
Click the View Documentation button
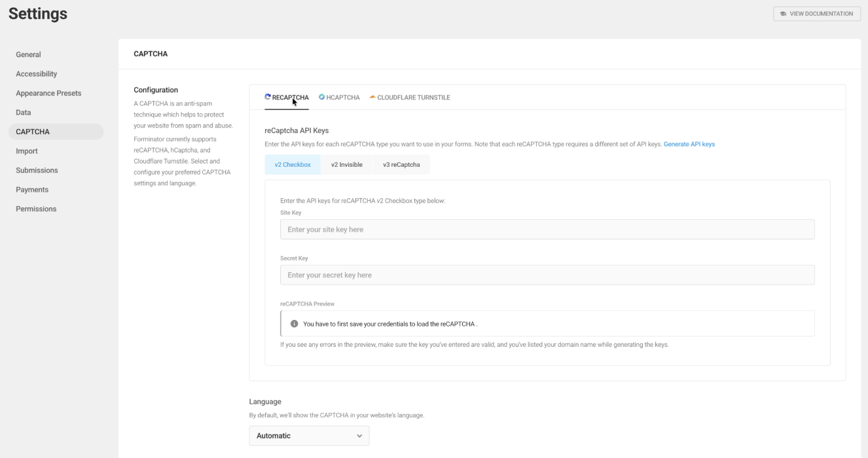point(817,14)
